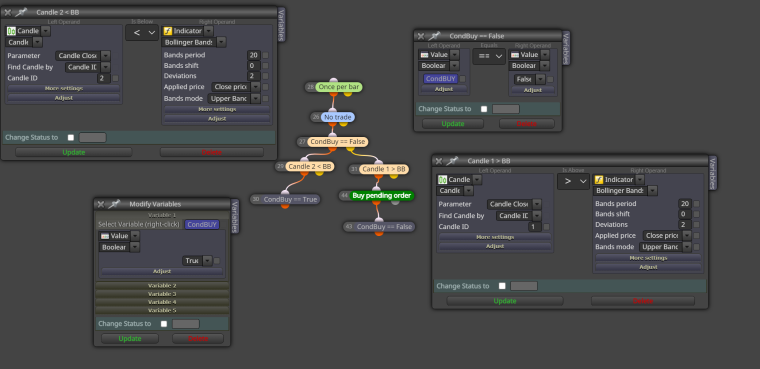Click Delete in Candle 2 < BB panel
760x369 pixels.
(212, 152)
